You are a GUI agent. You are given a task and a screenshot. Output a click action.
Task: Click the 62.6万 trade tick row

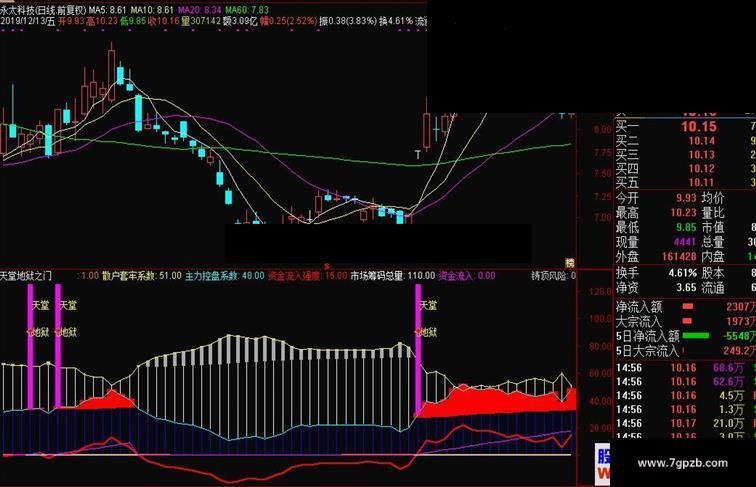click(686, 382)
